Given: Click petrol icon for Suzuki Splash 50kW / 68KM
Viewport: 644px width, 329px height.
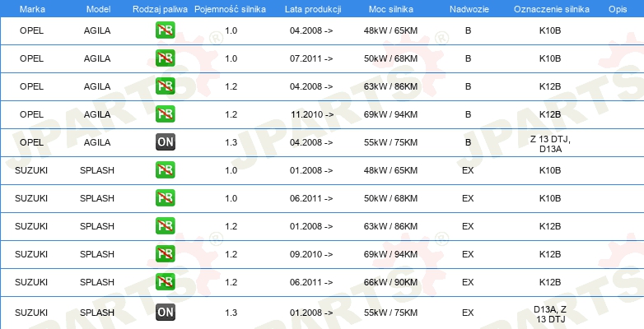Looking at the screenshot, I should point(165,197).
